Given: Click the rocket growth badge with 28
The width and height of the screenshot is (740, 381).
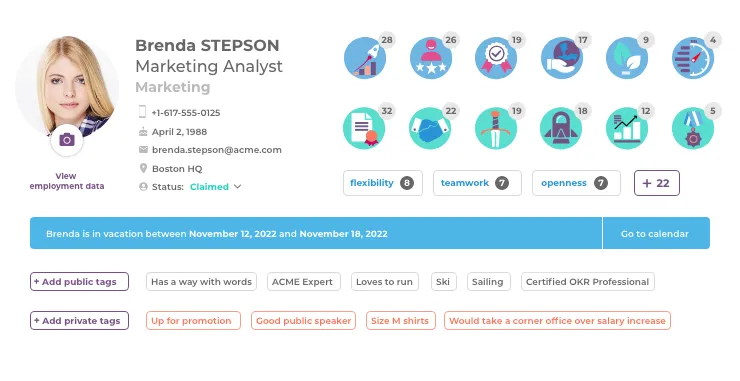Looking at the screenshot, I should pyautogui.click(x=365, y=58).
